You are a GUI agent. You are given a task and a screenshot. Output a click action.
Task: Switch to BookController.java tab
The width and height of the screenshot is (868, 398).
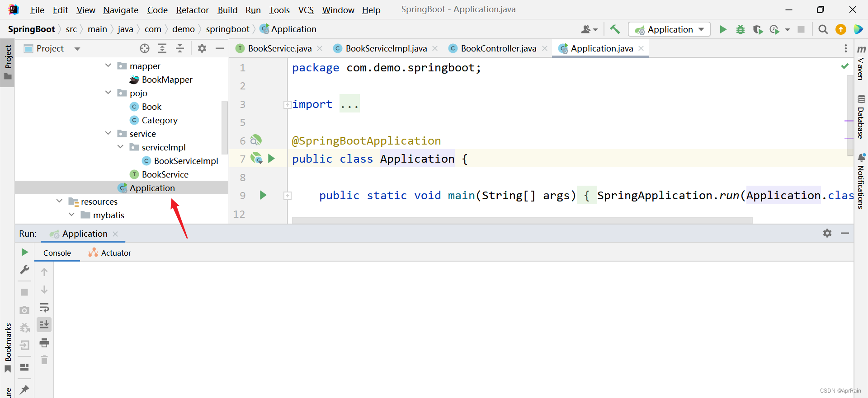498,48
